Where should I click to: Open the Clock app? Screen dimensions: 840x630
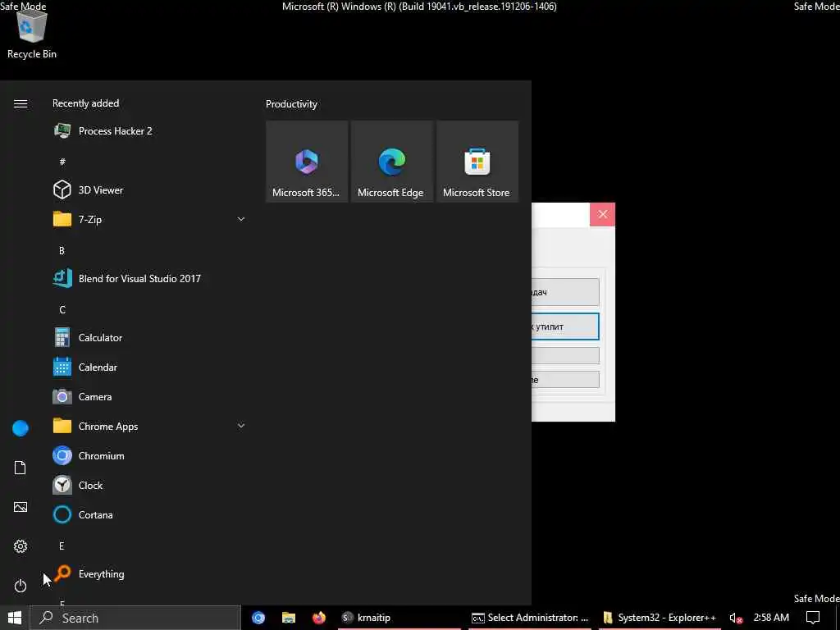coord(148,485)
